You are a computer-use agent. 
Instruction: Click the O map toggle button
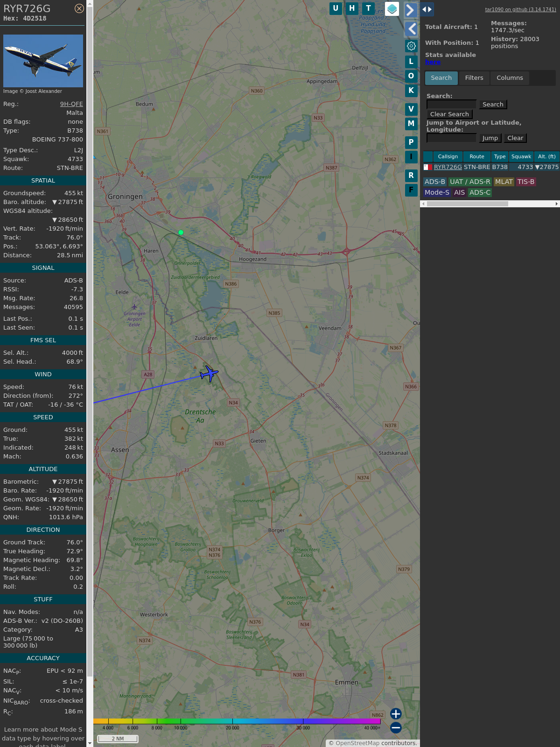pos(411,76)
